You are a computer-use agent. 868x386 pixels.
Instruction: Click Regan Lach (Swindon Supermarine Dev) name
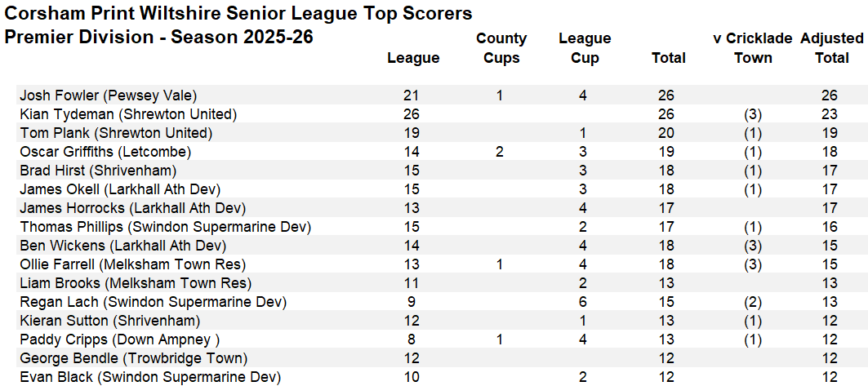154,303
